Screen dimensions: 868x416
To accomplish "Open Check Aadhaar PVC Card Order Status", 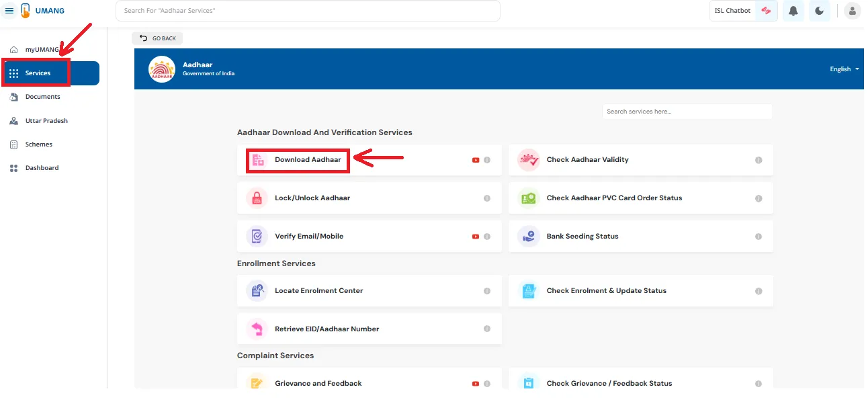I will 614,198.
